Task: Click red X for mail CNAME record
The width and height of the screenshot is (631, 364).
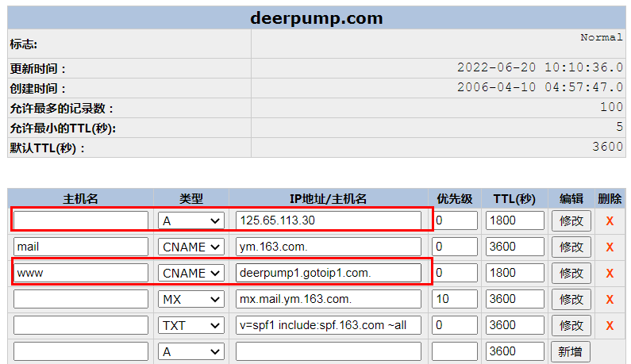Action: 610,247
